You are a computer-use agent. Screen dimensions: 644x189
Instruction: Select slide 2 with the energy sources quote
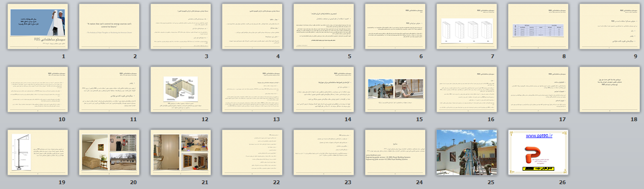pyautogui.click(x=109, y=27)
